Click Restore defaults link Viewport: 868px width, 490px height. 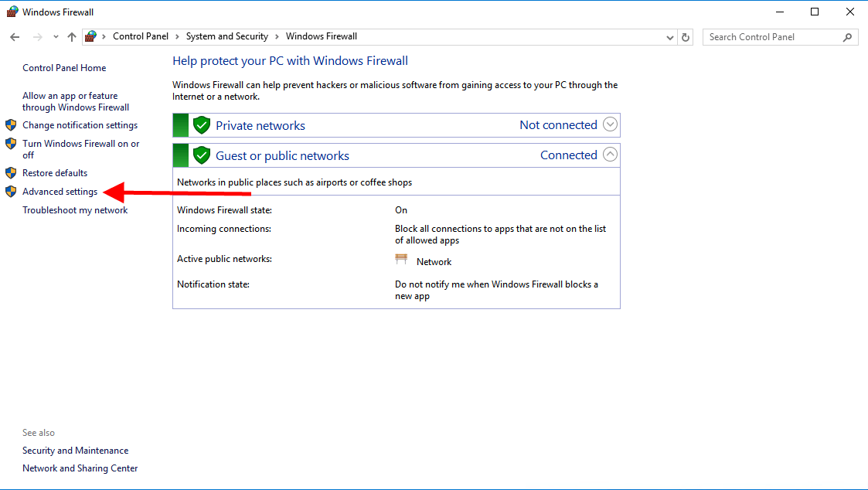tap(55, 173)
